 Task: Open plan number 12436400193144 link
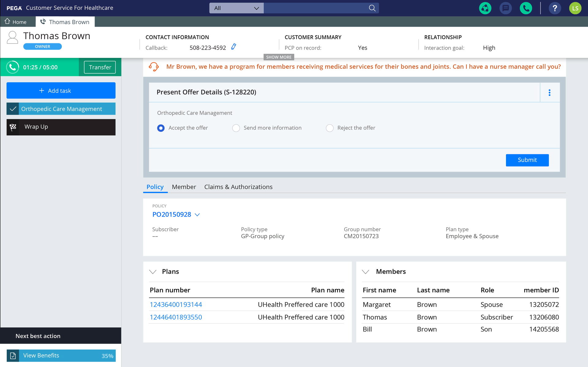[x=175, y=304]
